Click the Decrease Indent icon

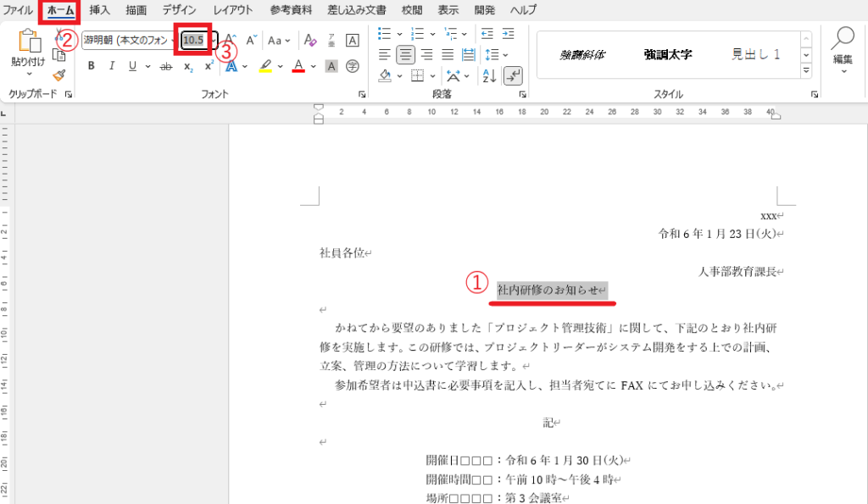[487, 34]
